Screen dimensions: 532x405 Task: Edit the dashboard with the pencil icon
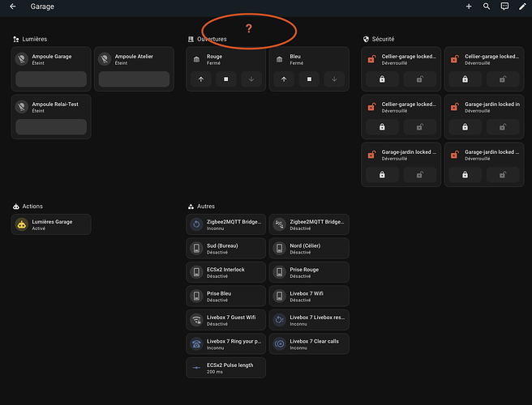(x=522, y=6)
